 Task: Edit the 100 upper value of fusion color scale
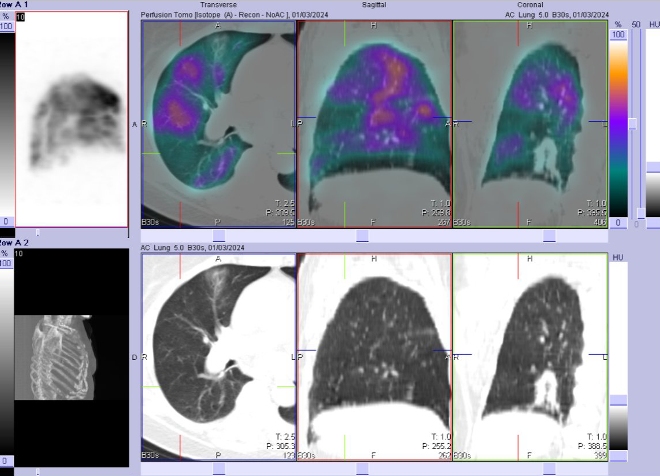click(618, 35)
